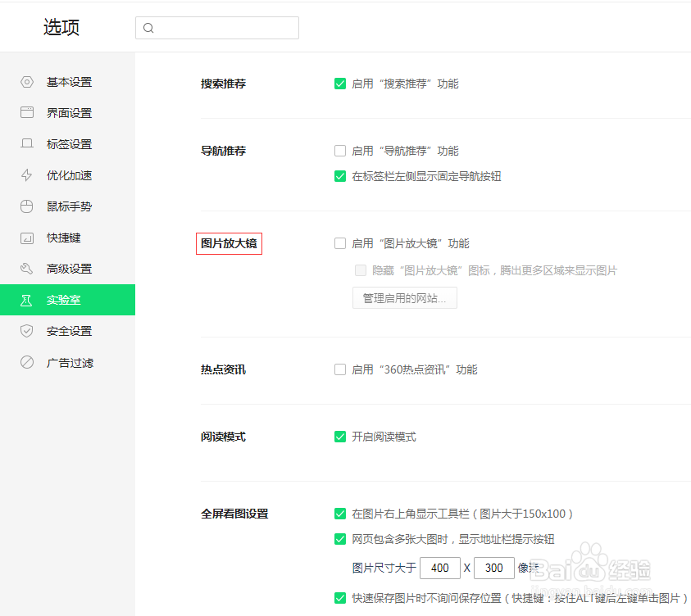Switch to 标签设置 section
This screenshot has height=616, width=691.
pyautogui.click(x=67, y=144)
